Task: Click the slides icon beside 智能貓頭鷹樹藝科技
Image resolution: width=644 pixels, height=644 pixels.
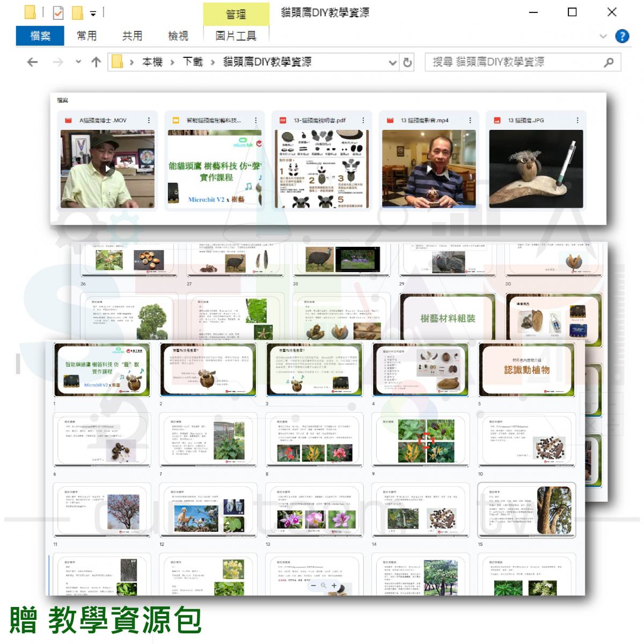Action: point(175,121)
